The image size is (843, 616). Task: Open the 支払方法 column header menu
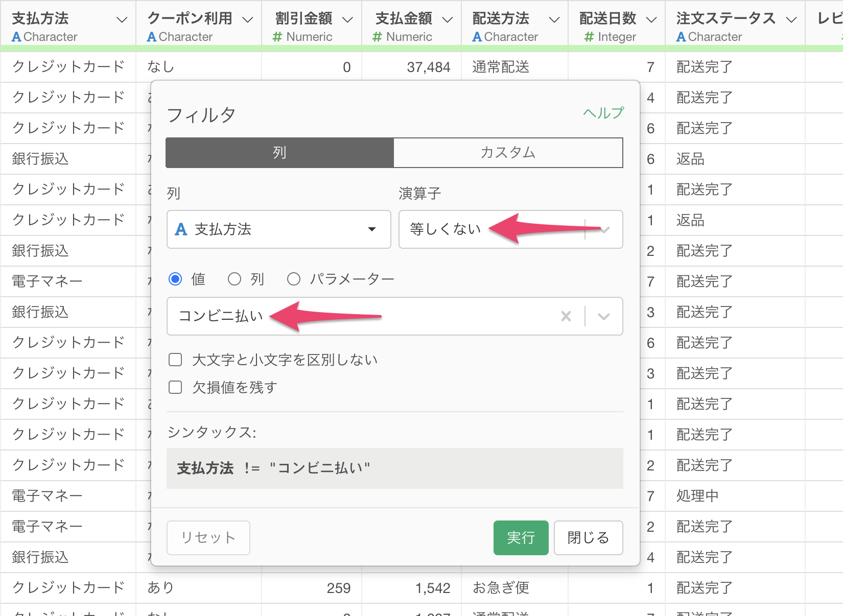point(122,20)
